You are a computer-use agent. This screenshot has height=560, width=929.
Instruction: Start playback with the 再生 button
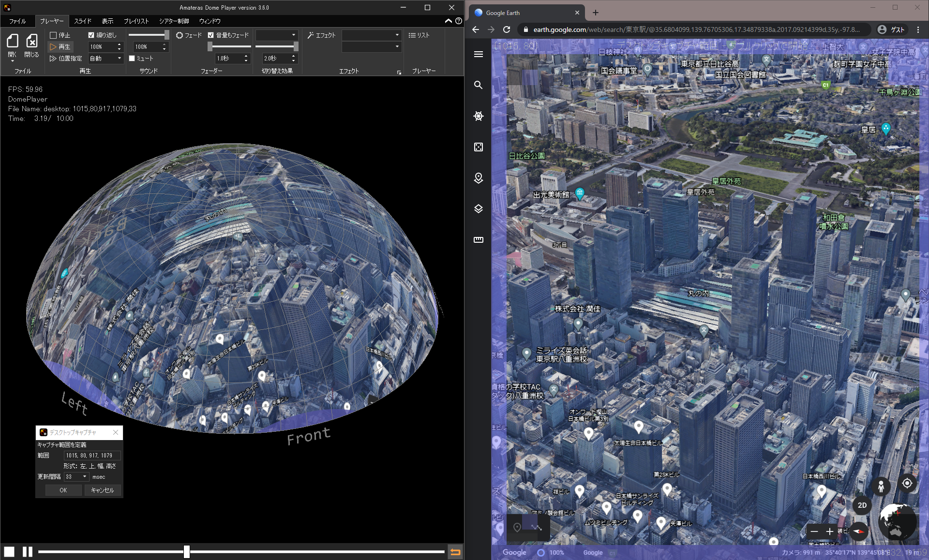[x=60, y=47]
